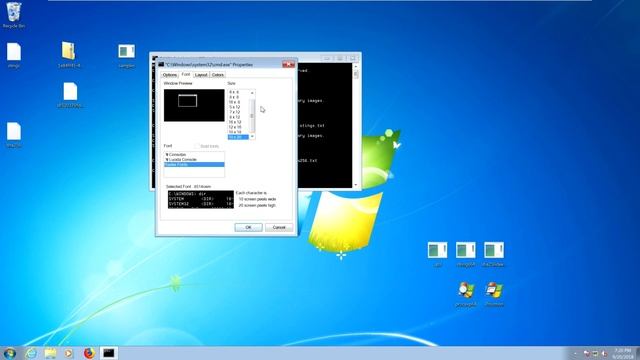Click the cmd icon in the Properties title bar
The image size is (640, 360).
coord(161,64)
